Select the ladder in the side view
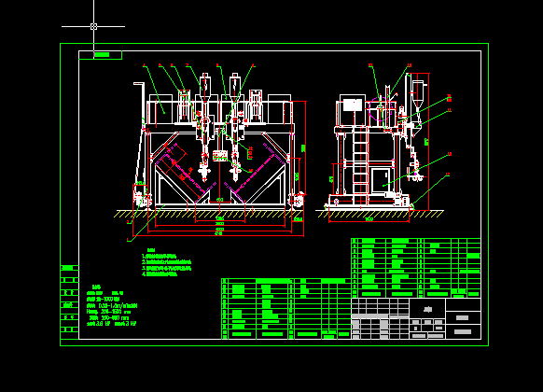The image size is (543, 392). (x=360, y=166)
